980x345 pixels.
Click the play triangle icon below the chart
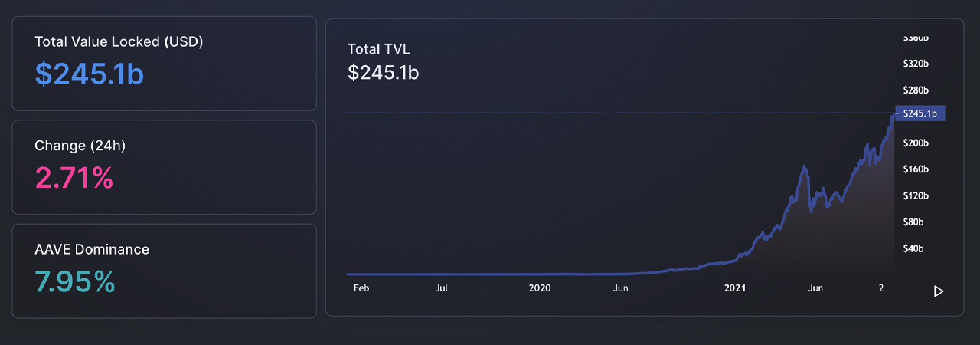pos(939,291)
